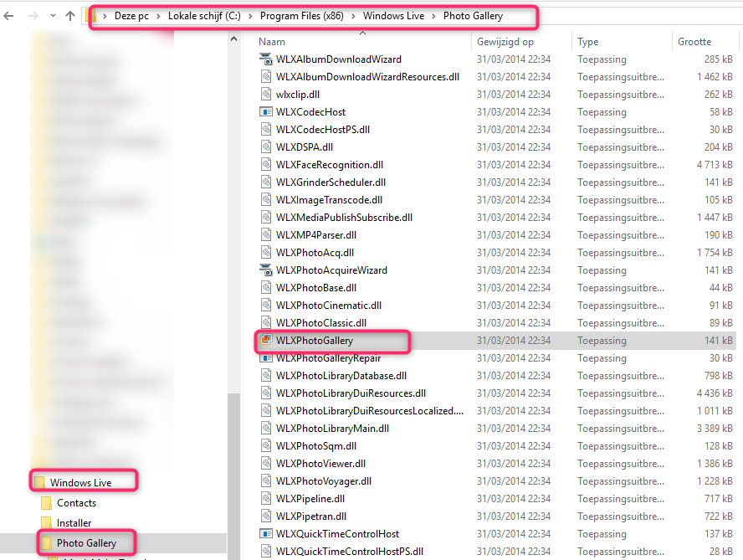The image size is (743, 560).
Task: Click navigation pane scrollbar up arrow
Action: point(233,39)
